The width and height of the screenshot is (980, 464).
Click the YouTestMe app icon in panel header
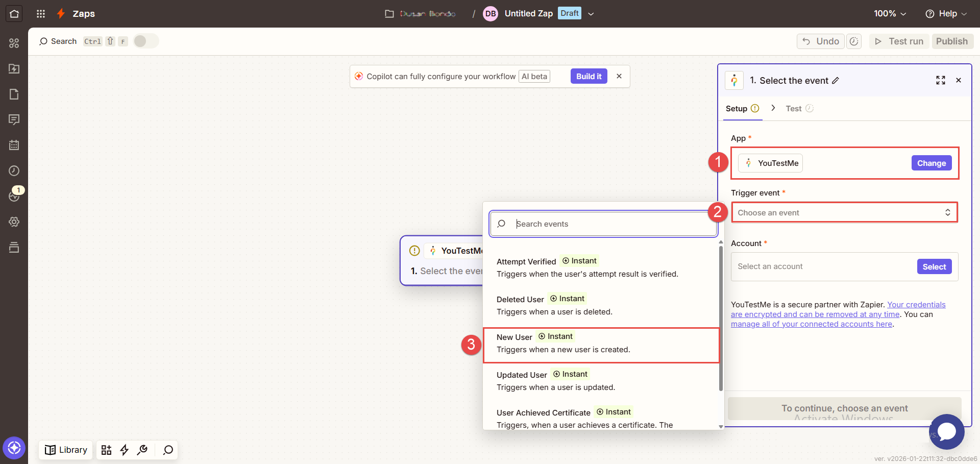[734, 81]
